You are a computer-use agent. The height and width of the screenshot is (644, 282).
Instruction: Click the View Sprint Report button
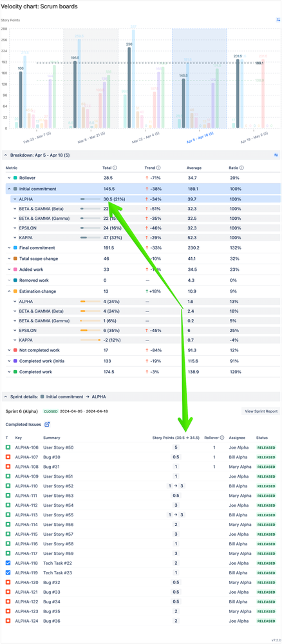click(x=261, y=411)
